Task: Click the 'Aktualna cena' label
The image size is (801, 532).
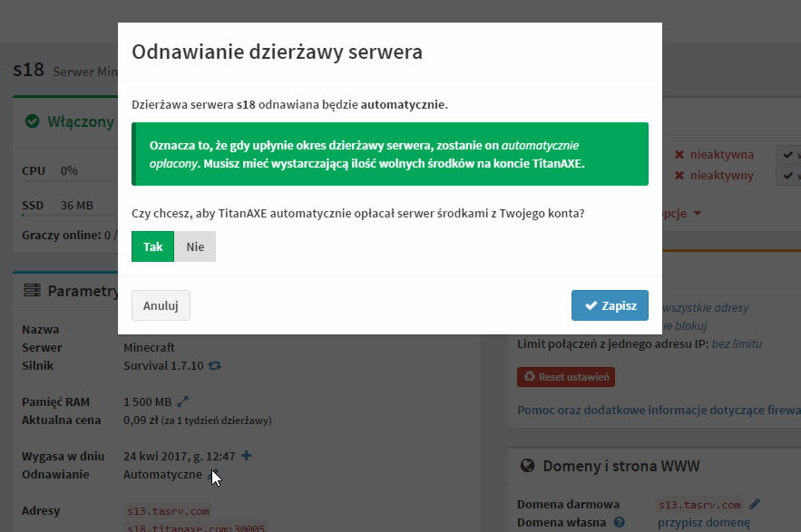Action: pos(62,421)
